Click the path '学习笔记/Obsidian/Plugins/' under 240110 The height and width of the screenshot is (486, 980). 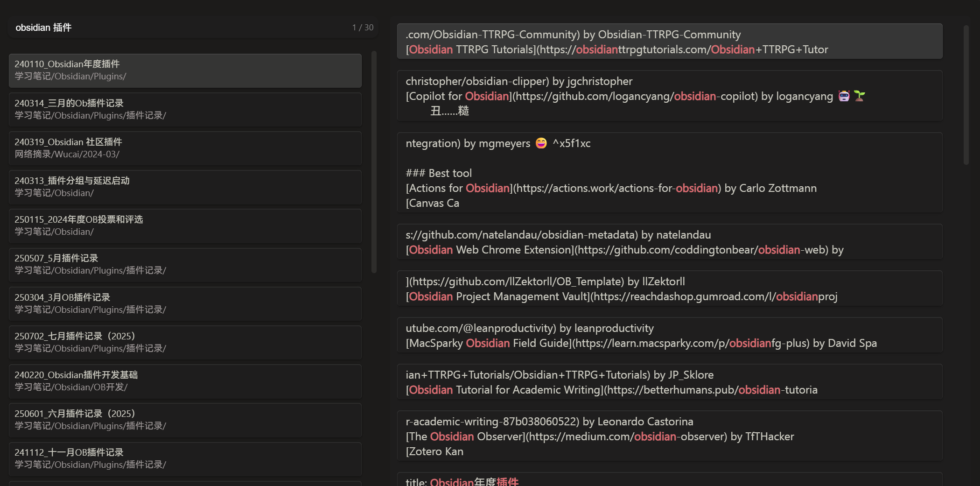(70, 76)
